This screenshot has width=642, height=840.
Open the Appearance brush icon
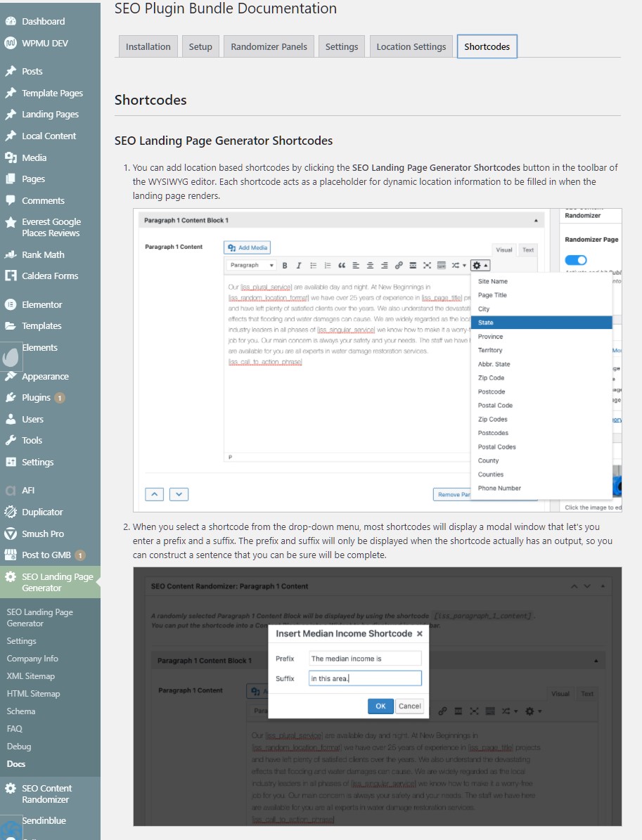click(x=11, y=376)
